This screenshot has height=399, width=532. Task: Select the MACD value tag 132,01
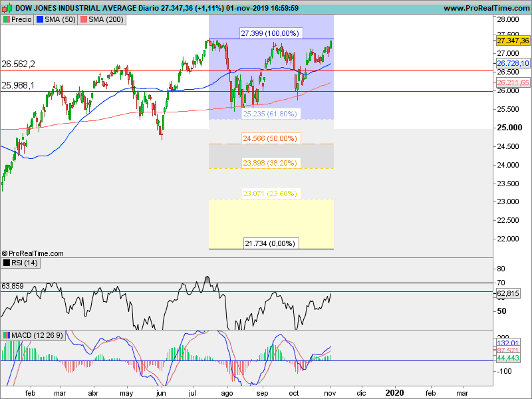(x=508, y=343)
